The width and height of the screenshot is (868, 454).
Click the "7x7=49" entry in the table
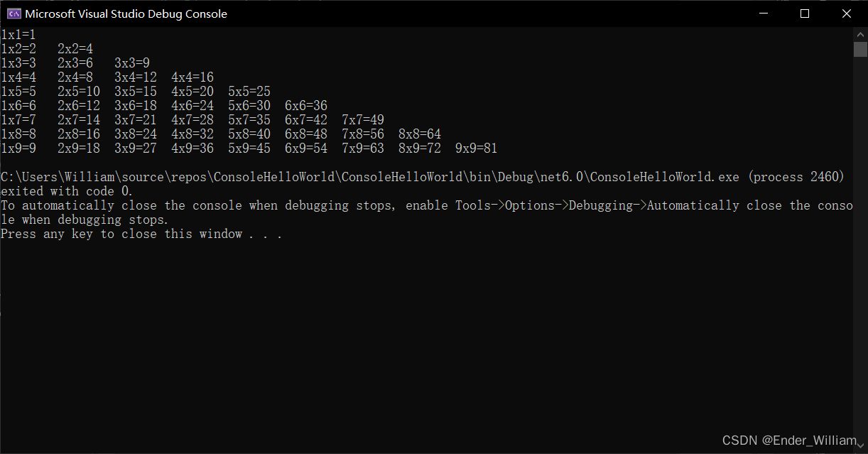coord(362,120)
